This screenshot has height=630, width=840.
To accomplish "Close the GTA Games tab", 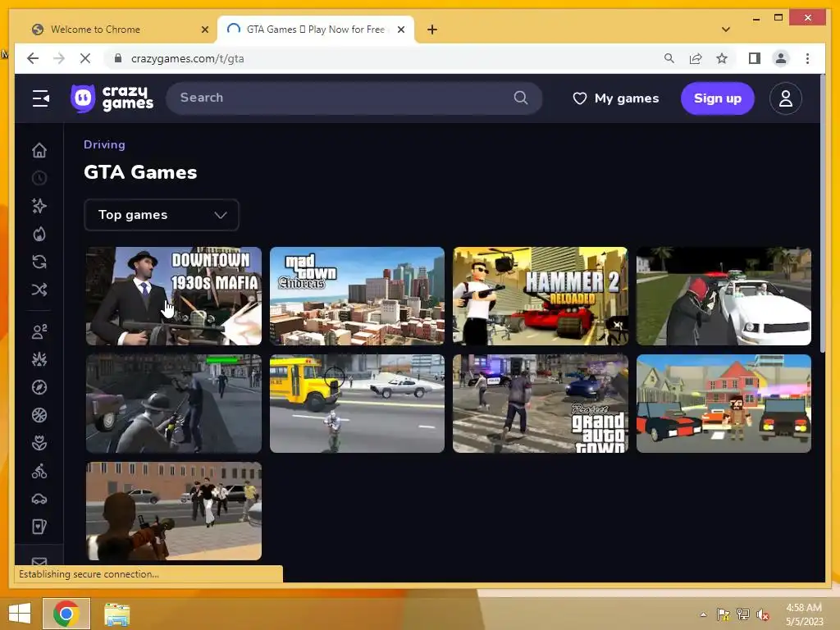I will pyautogui.click(x=400, y=30).
